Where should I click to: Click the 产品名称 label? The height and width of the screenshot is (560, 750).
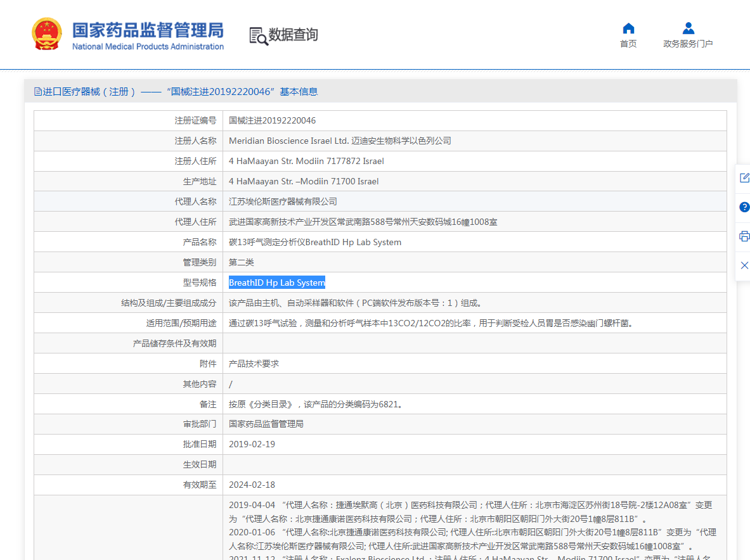(x=200, y=242)
